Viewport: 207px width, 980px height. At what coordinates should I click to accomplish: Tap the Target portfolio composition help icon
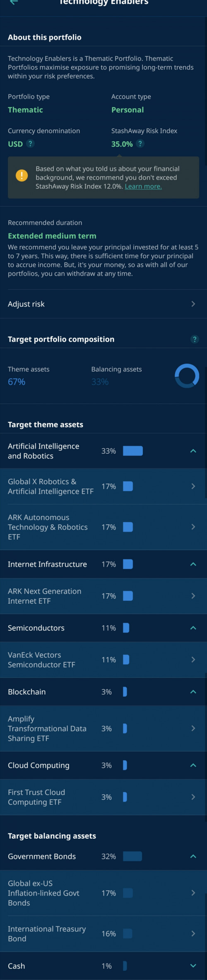(x=195, y=339)
